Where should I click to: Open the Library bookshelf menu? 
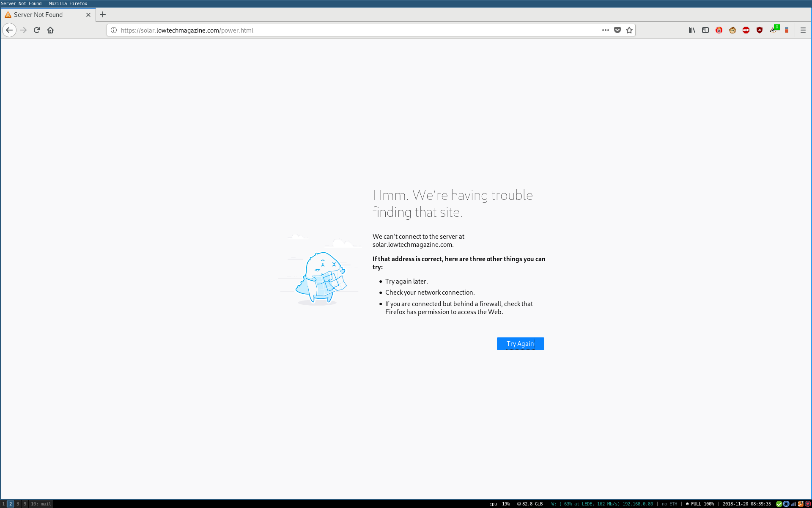pos(692,30)
